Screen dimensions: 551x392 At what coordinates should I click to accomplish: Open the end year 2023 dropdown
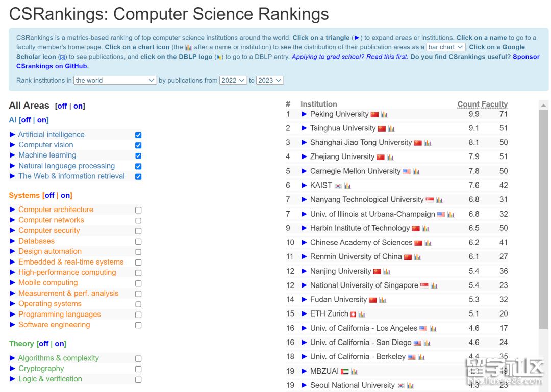tap(270, 81)
